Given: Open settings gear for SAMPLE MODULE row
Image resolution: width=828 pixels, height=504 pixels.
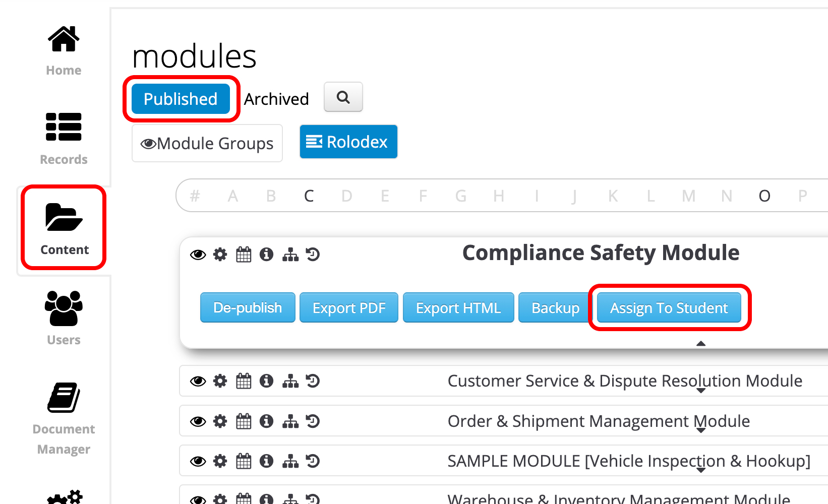Looking at the screenshot, I should [220, 461].
